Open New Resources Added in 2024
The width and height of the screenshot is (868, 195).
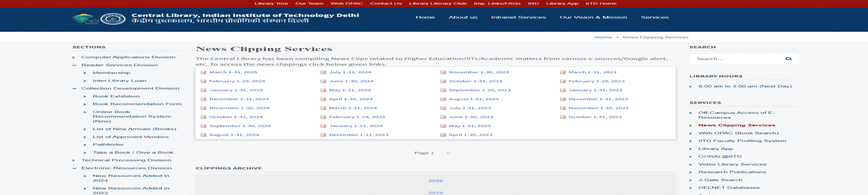[x=131, y=178]
